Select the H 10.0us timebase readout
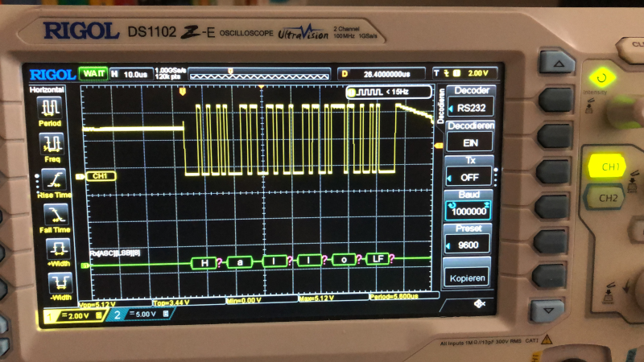 [x=131, y=74]
